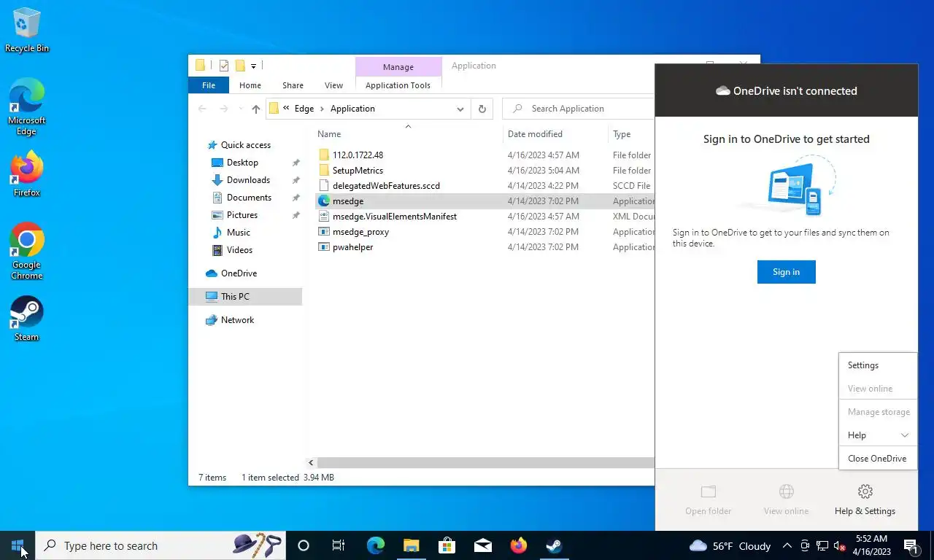This screenshot has height=560, width=934.
Task: Click the horizontal scrollbar left arrow
Action: [x=311, y=462]
